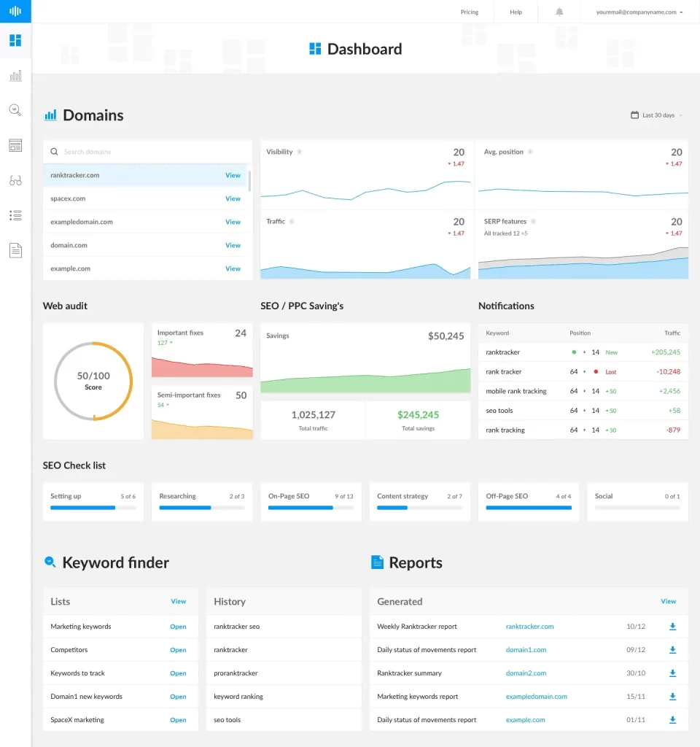Download the Ranktracker summary report
This screenshot has width=700, height=747.
(x=672, y=673)
